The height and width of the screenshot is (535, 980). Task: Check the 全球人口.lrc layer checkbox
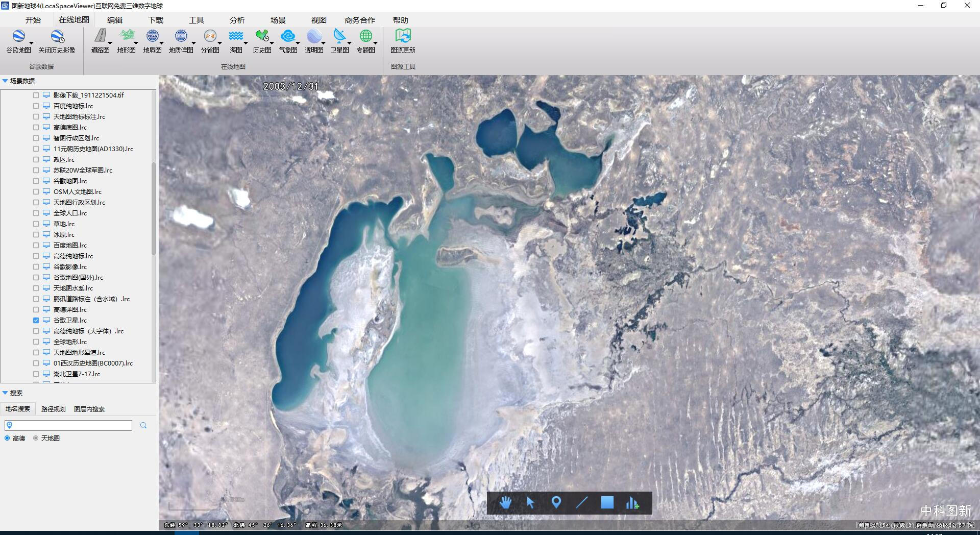tap(36, 213)
